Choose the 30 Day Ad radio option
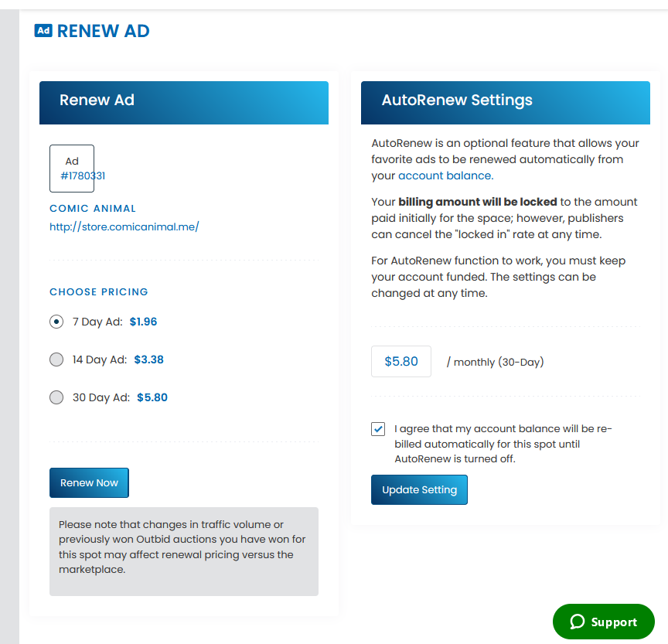This screenshot has height=644, width=668. (56, 397)
